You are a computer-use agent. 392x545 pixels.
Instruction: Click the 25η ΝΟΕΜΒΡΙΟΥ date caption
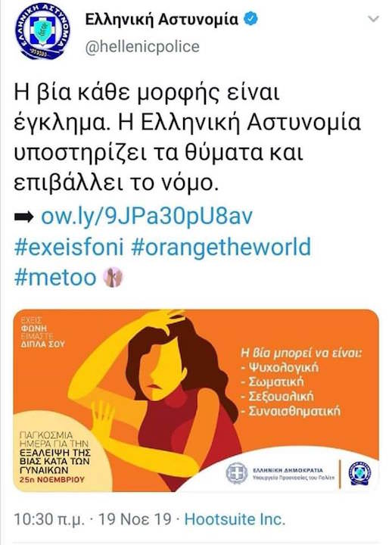point(52,480)
